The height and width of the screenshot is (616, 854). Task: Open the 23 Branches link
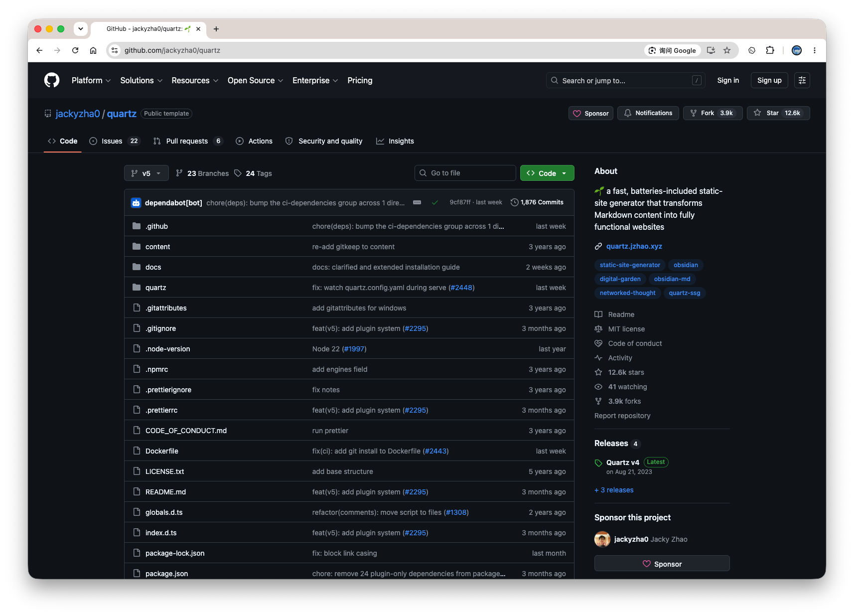tap(202, 173)
